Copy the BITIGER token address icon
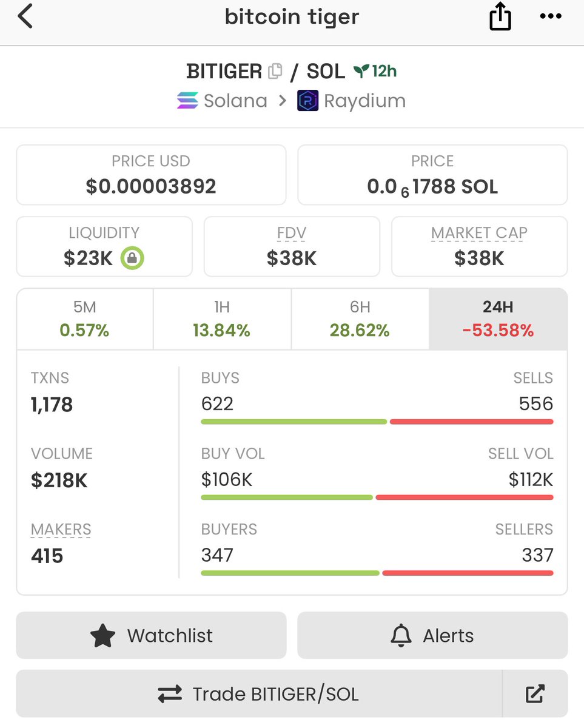Image resolution: width=584 pixels, height=728 pixels. pos(275,72)
